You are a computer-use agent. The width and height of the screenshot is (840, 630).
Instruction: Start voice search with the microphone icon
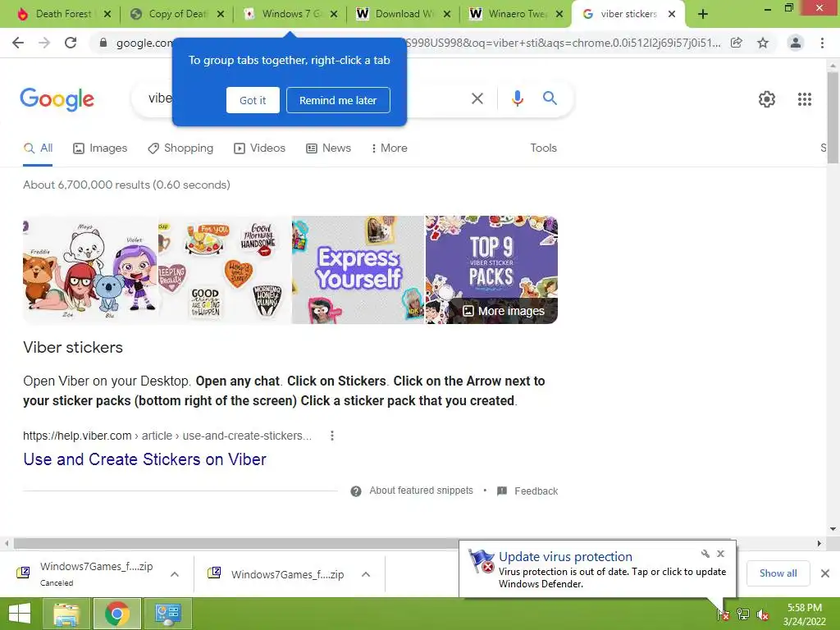(x=517, y=98)
